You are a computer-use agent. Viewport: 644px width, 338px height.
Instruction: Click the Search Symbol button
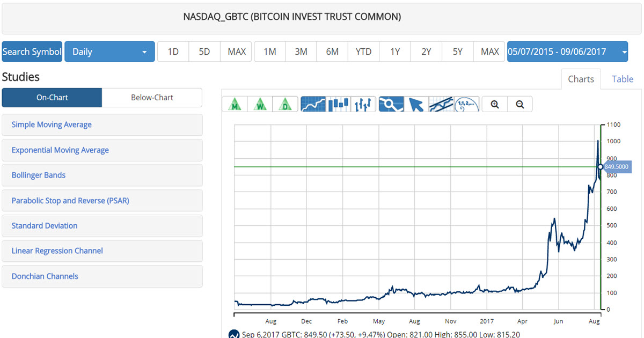pos(32,52)
